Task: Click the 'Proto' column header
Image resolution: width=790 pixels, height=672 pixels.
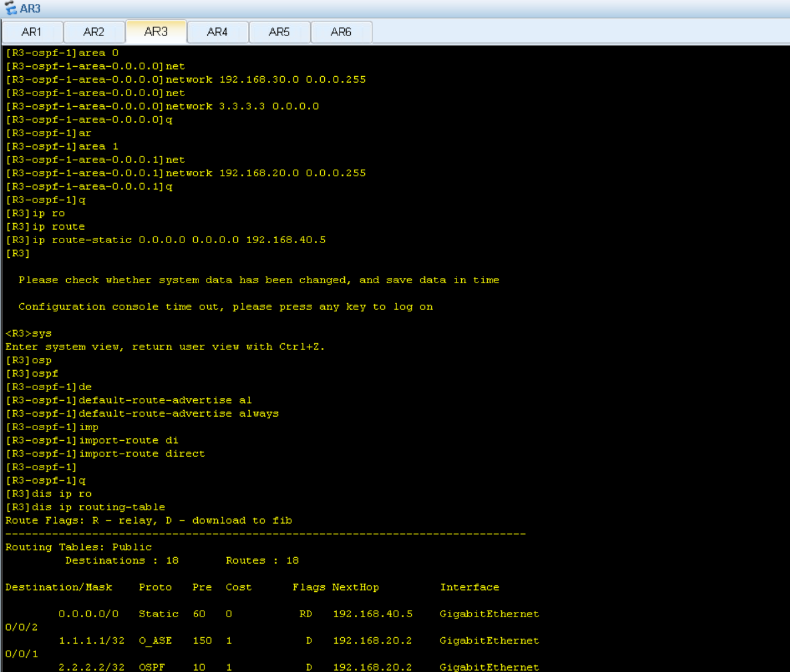Action: 155,587
